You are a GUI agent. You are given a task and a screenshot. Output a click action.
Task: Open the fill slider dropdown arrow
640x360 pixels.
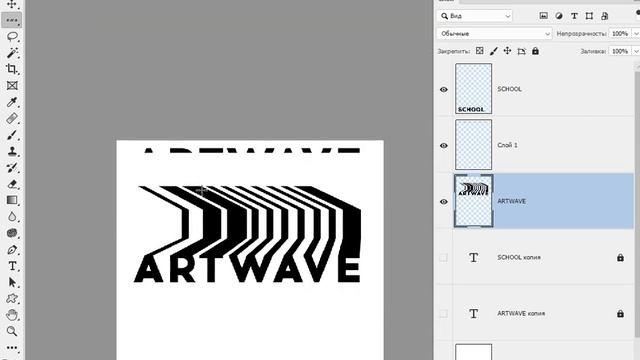pos(636,51)
